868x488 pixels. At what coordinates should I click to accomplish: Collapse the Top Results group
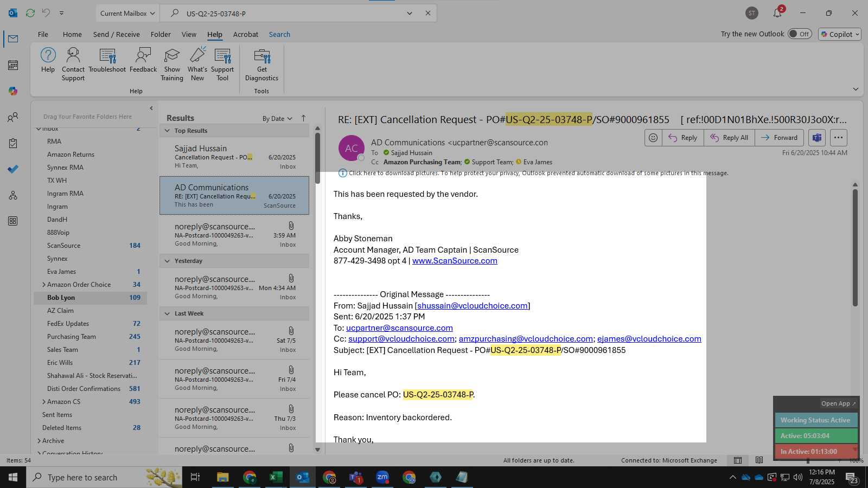click(x=167, y=131)
